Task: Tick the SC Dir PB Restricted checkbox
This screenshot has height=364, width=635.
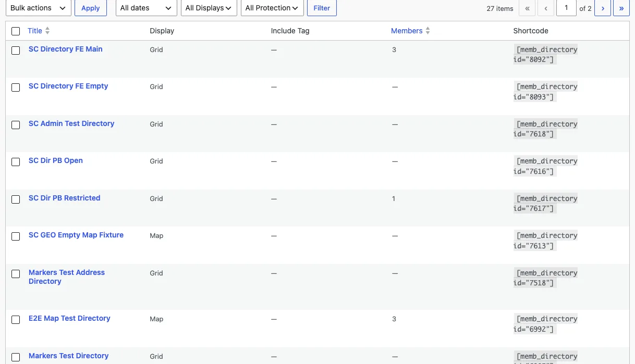Action: click(16, 199)
